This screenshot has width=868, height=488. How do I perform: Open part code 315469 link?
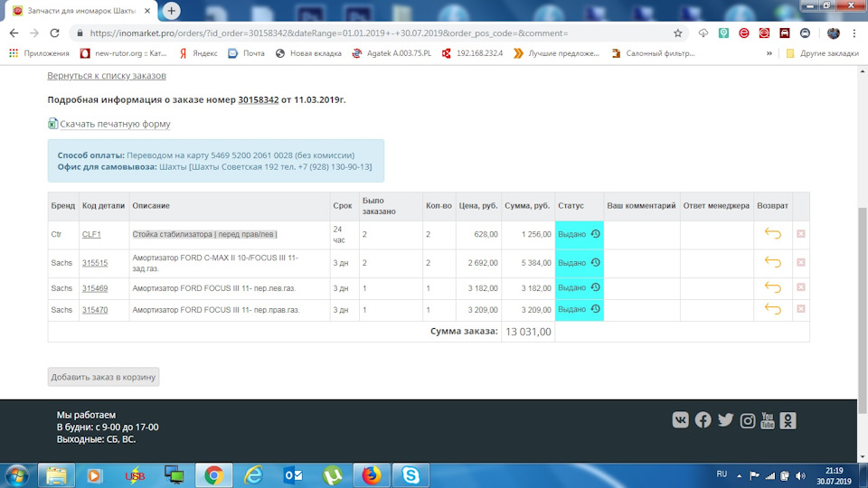pos(95,288)
